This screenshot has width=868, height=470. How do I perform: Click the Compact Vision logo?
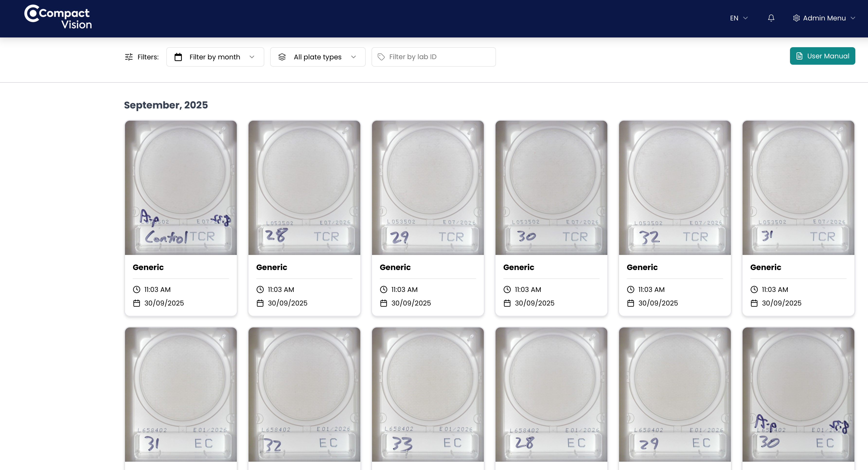tap(58, 18)
